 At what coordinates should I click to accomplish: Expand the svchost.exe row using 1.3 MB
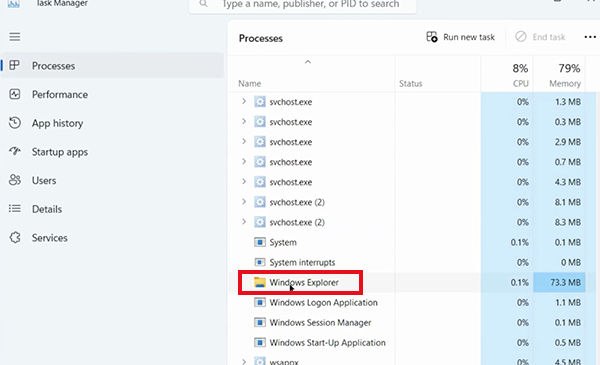coord(244,101)
